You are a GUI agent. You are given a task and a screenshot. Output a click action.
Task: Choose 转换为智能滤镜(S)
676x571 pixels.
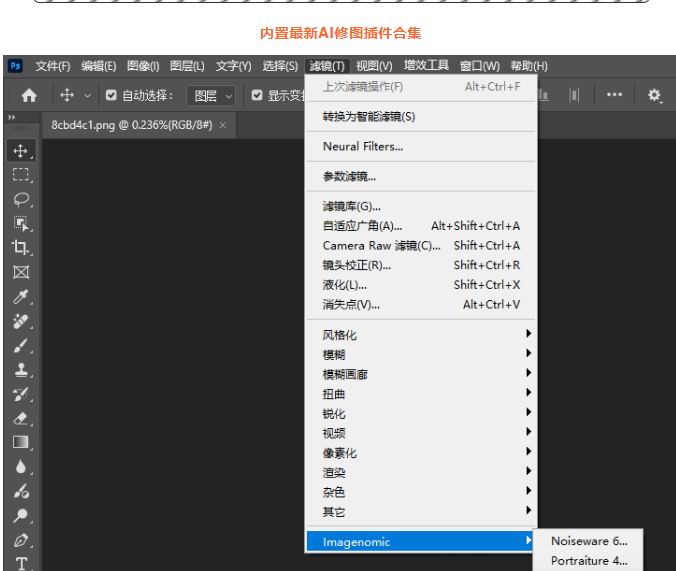click(421, 116)
